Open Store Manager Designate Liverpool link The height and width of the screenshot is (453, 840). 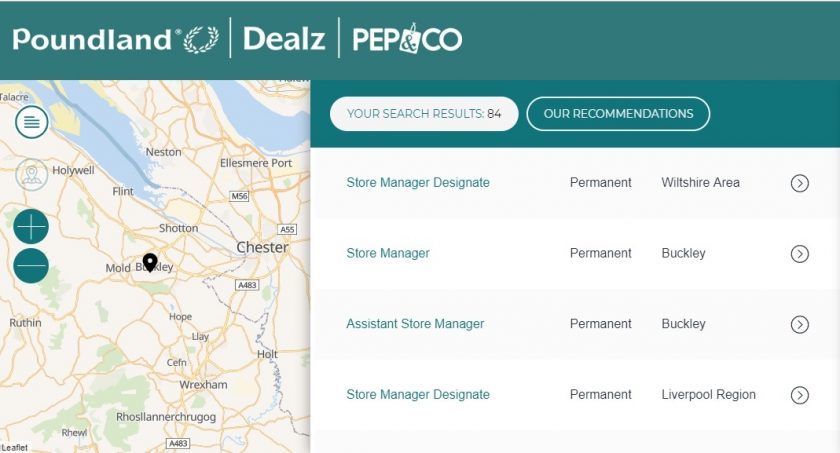pyautogui.click(x=418, y=395)
